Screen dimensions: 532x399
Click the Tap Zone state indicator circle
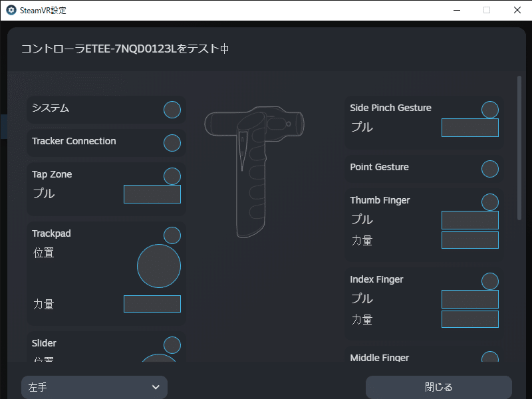(172, 176)
